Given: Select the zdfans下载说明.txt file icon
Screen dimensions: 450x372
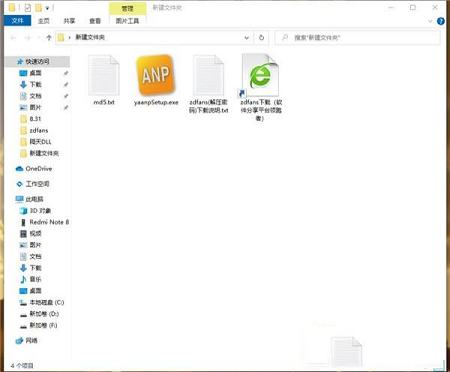Looking at the screenshot, I should pos(208,76).
